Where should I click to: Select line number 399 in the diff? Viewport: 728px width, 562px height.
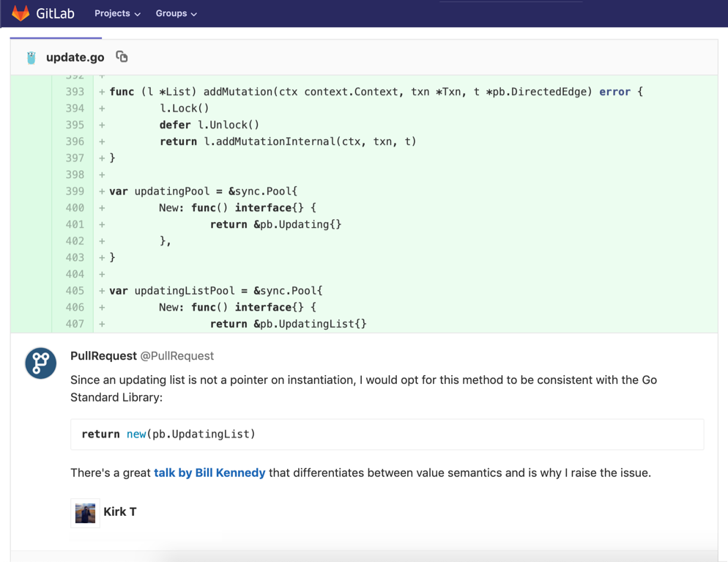click(75, 191)
